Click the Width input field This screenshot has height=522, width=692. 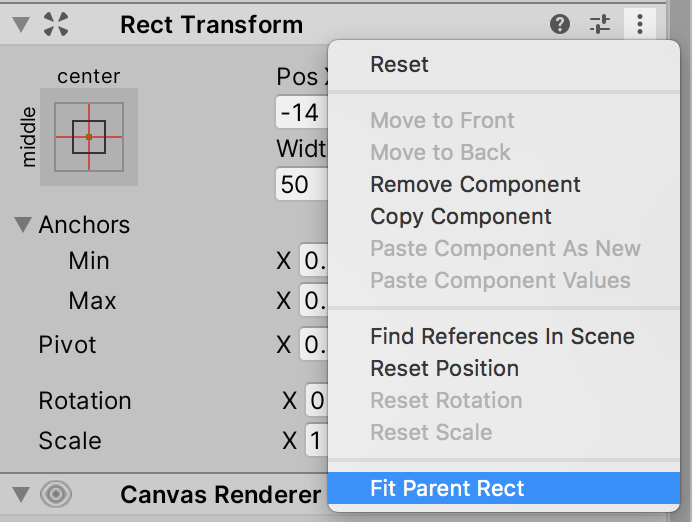(x=302, y=185)
